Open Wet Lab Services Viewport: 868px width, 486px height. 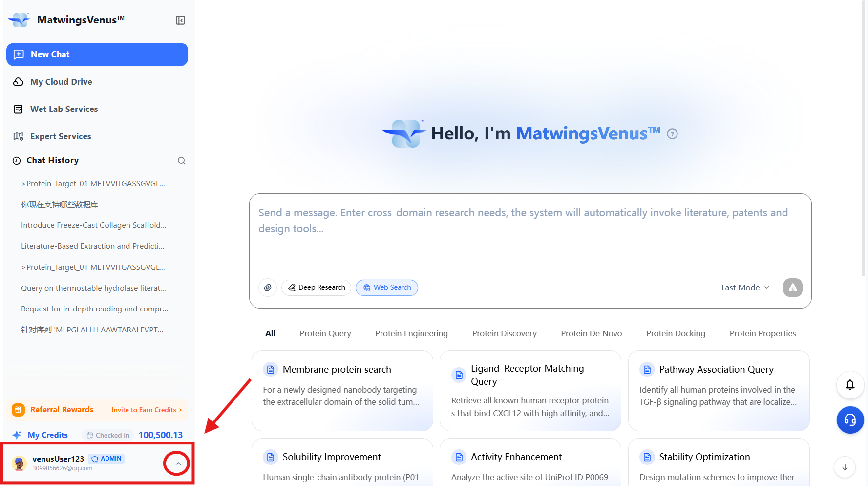tap(97, 109)
